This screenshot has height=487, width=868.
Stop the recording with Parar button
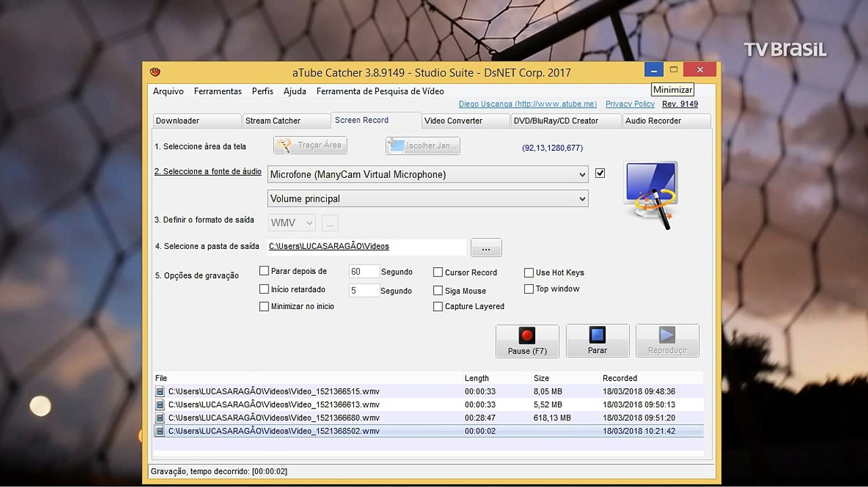pos(597,341)
